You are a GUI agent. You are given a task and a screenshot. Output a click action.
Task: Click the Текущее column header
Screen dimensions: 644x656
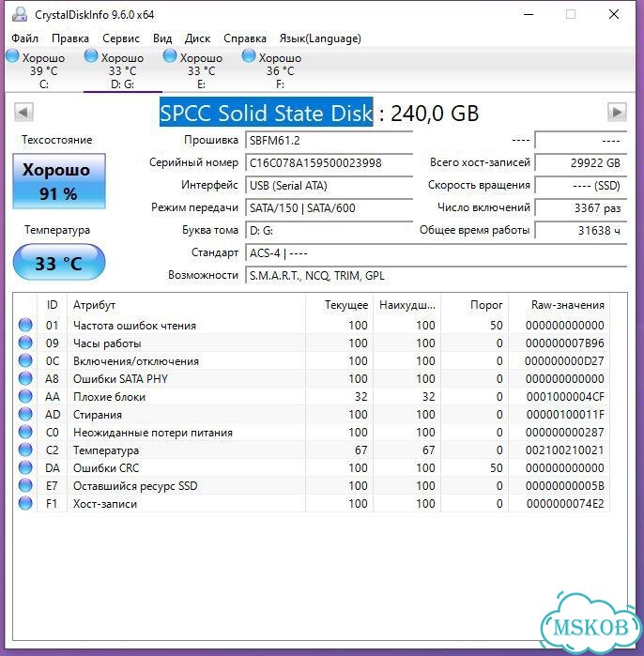pyautogui.click(x=339, y=305)
